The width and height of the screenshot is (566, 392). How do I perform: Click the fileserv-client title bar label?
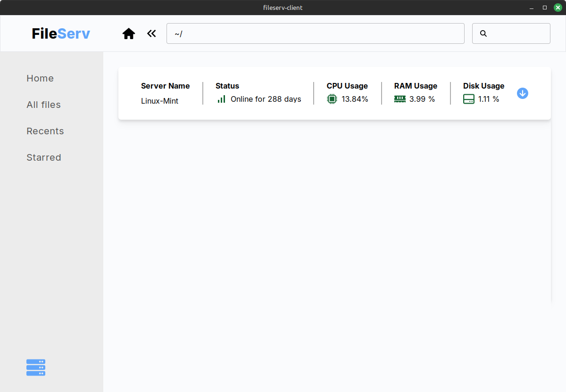[x=283, y=8]
